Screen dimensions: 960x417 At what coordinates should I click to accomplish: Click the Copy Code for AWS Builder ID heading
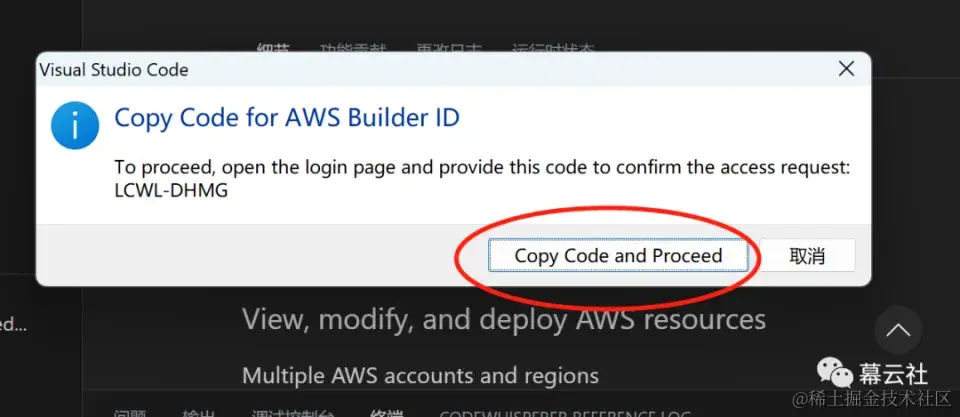click(287, 118)
